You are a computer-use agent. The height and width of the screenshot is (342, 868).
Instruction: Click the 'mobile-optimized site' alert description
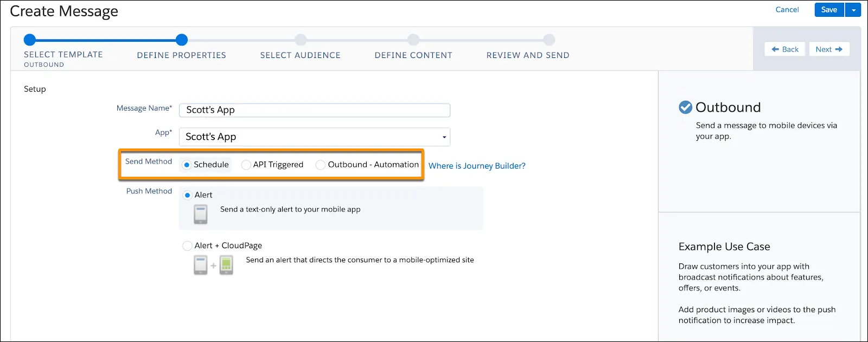(x=360, y=260)
